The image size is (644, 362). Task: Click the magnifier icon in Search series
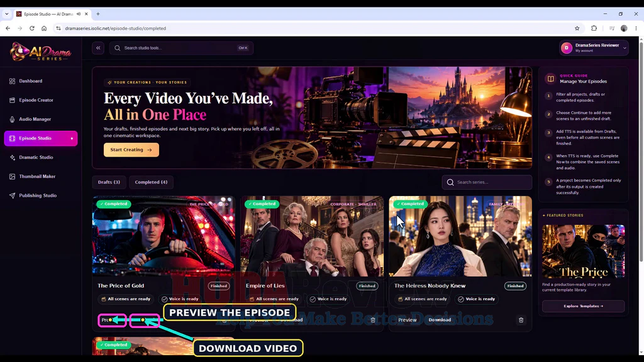pyautogui.click(x=450, y=182)
